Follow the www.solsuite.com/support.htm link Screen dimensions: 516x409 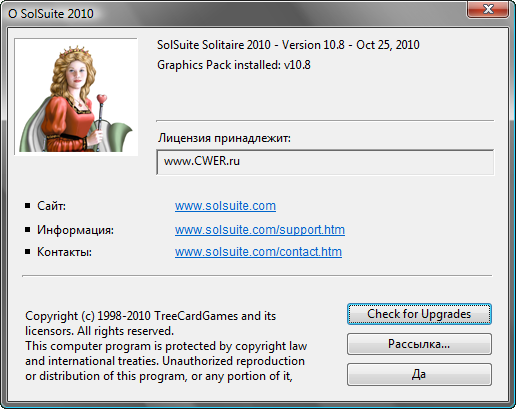(260, 230)
